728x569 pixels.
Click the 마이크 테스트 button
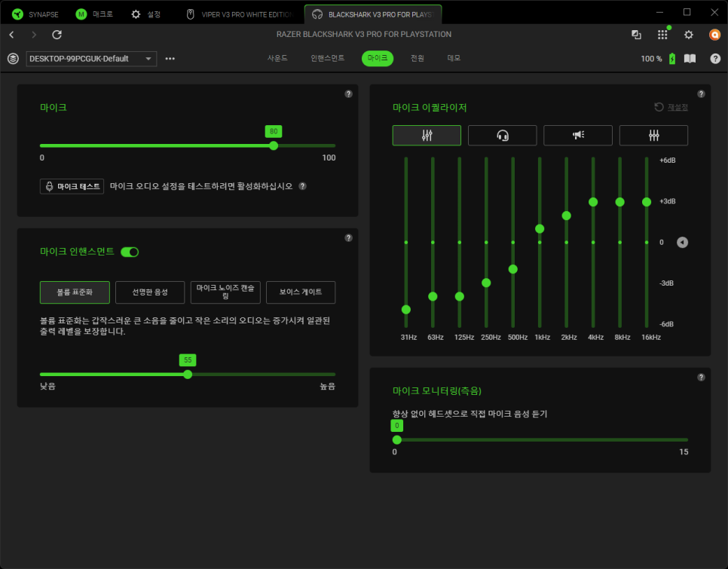click(x=72, y=186)
